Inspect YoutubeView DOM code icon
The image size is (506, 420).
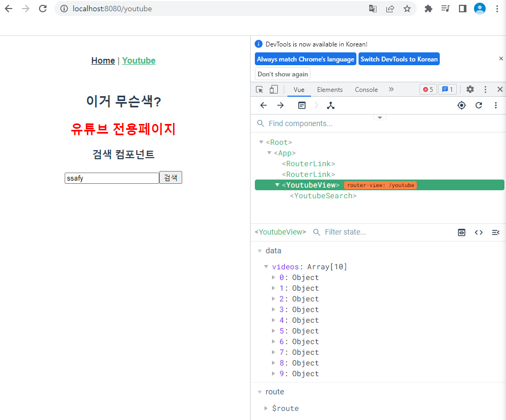click(x=479, y=232)
